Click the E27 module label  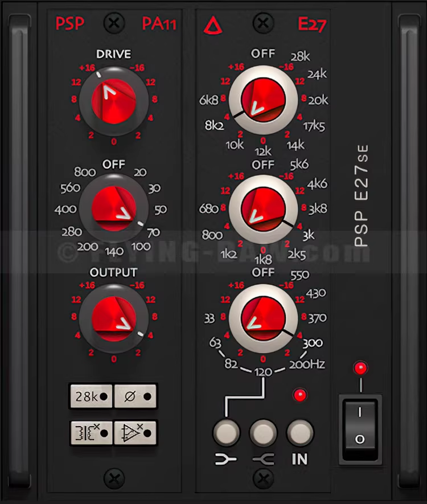point(312,24)
